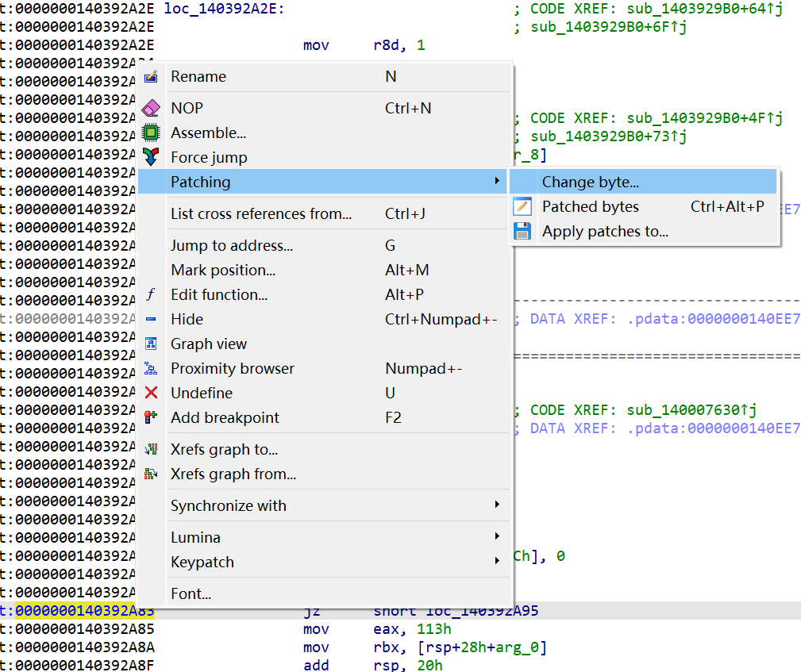
Task: Choose Jump to address... menu entry
Action: pos(231,245)
